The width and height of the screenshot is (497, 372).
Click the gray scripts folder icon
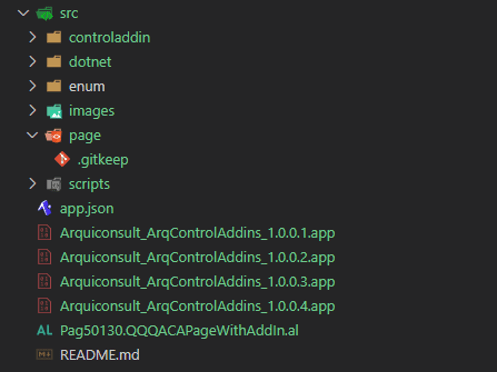tap(54, 184)
